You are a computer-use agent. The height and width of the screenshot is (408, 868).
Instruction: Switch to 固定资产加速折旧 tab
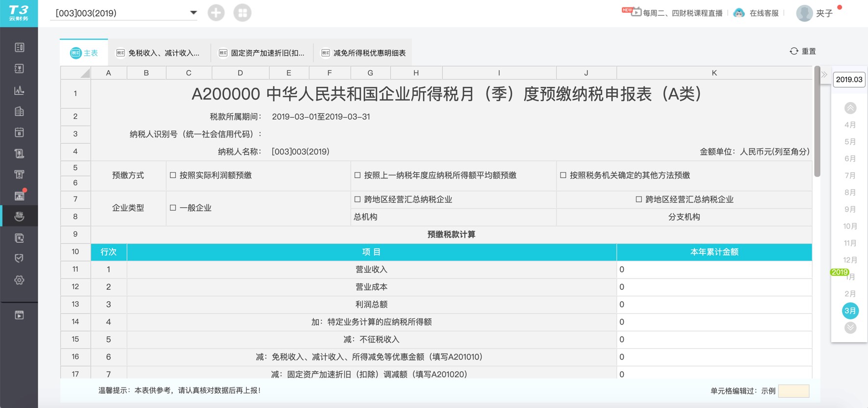click(261, 53)
